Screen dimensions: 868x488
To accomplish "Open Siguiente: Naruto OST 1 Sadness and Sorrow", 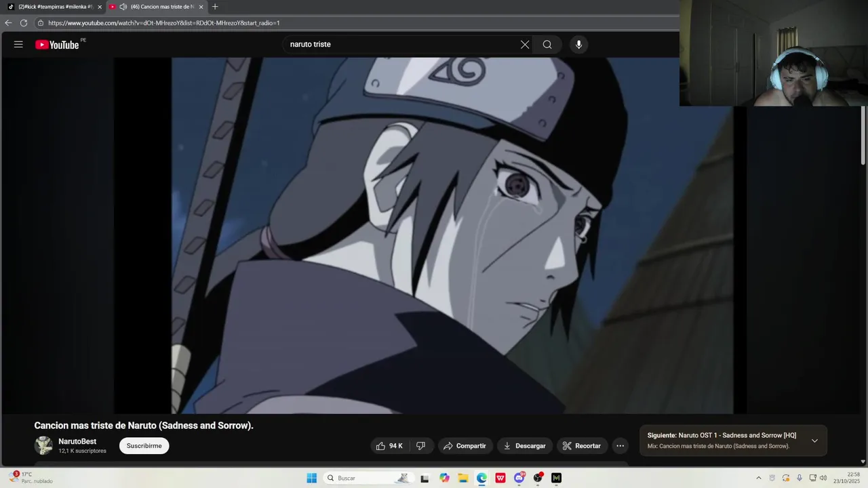I will point(722,435).
